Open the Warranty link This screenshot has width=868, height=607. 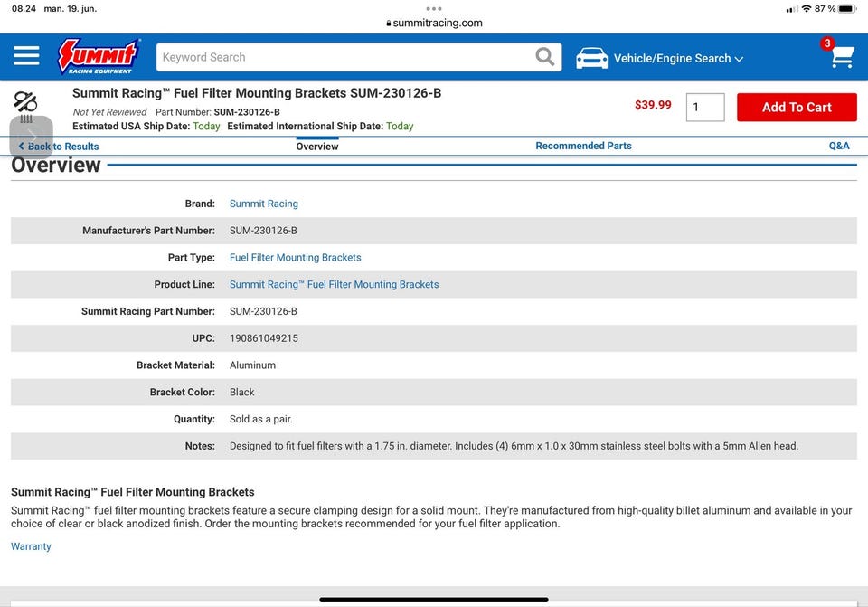pyautogui.click(x=31, y=546)
